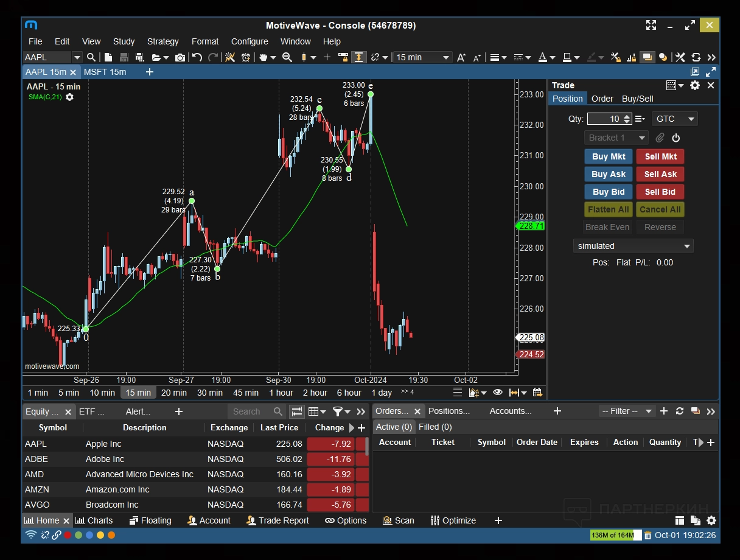This screenshot has height=560, width=740.
Task: Click the refresh chart icon in toolbar
Action: click(696, 57)
